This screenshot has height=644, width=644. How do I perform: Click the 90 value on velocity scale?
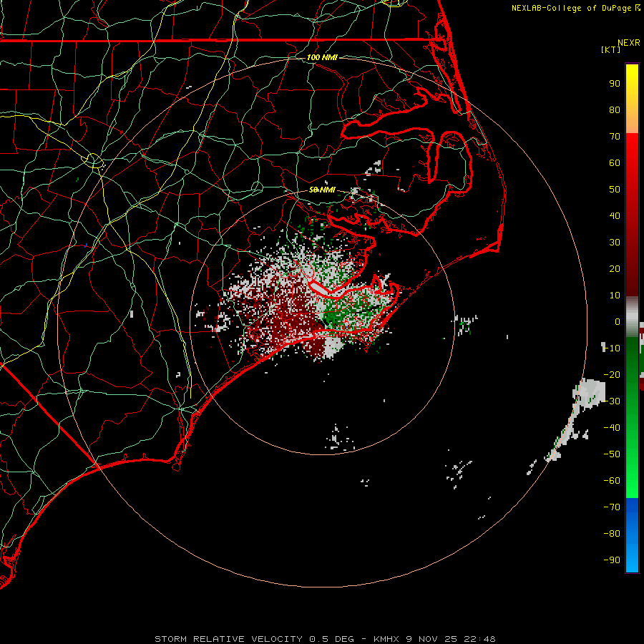click(615, 84)
